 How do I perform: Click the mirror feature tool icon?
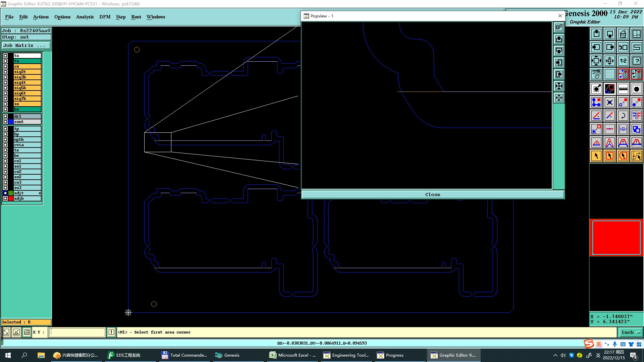(x=636, y=116)
